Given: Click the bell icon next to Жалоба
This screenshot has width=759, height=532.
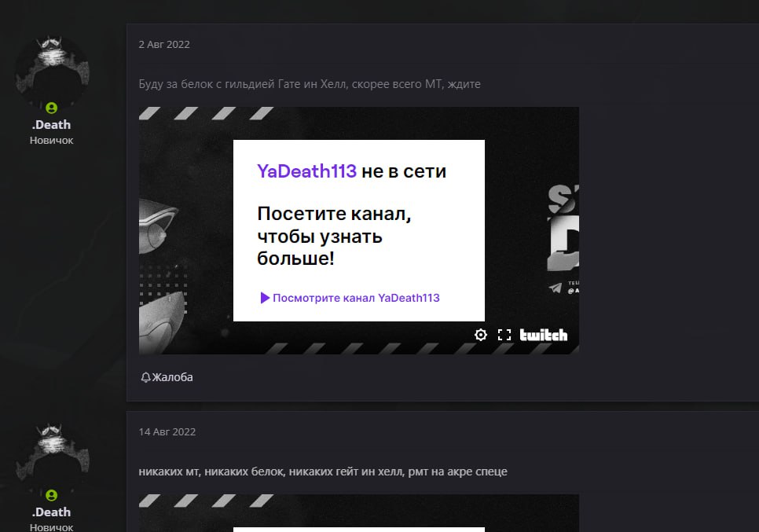Looking at the screenshot, I should pyautogui.click(x=145, y=377).
